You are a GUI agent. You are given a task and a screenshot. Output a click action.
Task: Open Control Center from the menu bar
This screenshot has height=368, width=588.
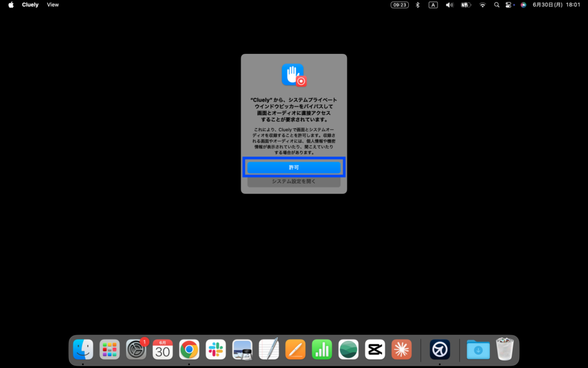click(x=509, y=5)
